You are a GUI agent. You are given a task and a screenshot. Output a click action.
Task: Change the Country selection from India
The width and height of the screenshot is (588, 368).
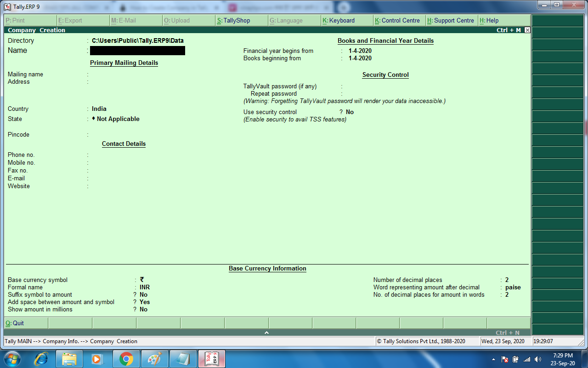[98, 109]
